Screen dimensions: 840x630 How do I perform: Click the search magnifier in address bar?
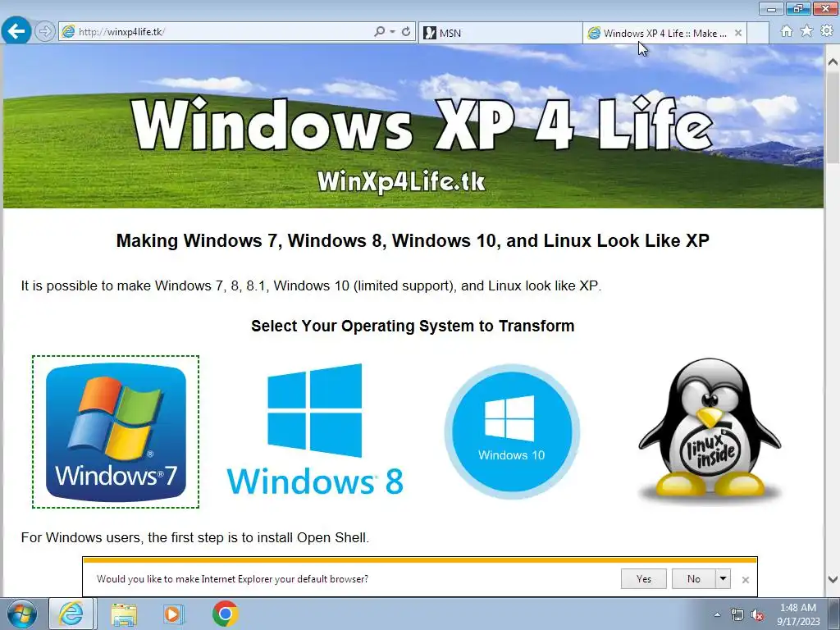[x=379, y=32]
